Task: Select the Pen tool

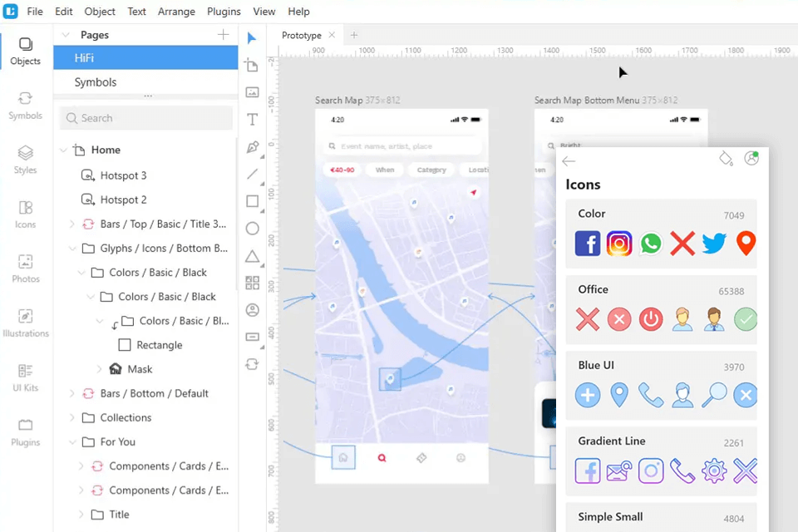Action: [x=253, y=147]
